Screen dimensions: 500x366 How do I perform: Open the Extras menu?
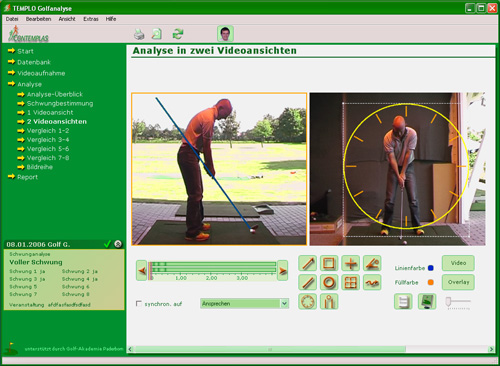(x=91, y=19)
